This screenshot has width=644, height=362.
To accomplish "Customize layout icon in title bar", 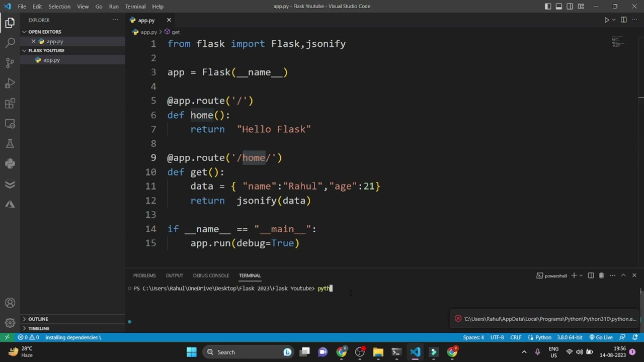I will 581,7.
